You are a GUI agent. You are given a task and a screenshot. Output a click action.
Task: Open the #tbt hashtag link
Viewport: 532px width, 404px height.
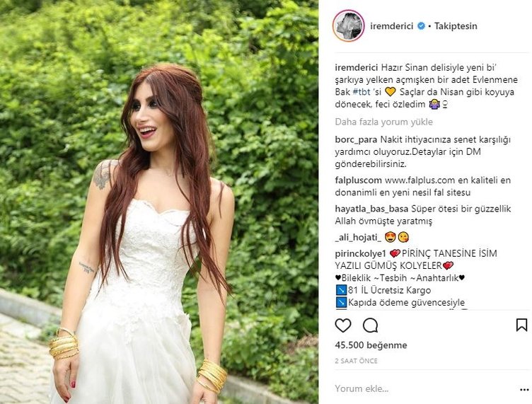click(362, 92)
